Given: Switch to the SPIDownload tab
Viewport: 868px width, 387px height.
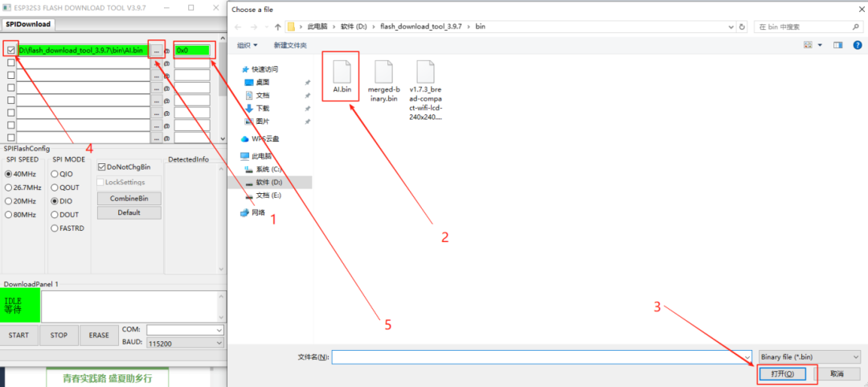Looking at the screenshot, I should (x=29, y=24).
